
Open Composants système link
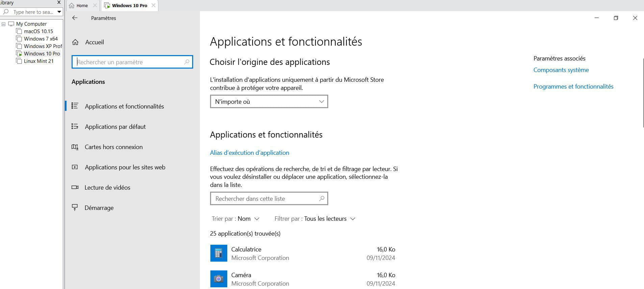point(561,70)
